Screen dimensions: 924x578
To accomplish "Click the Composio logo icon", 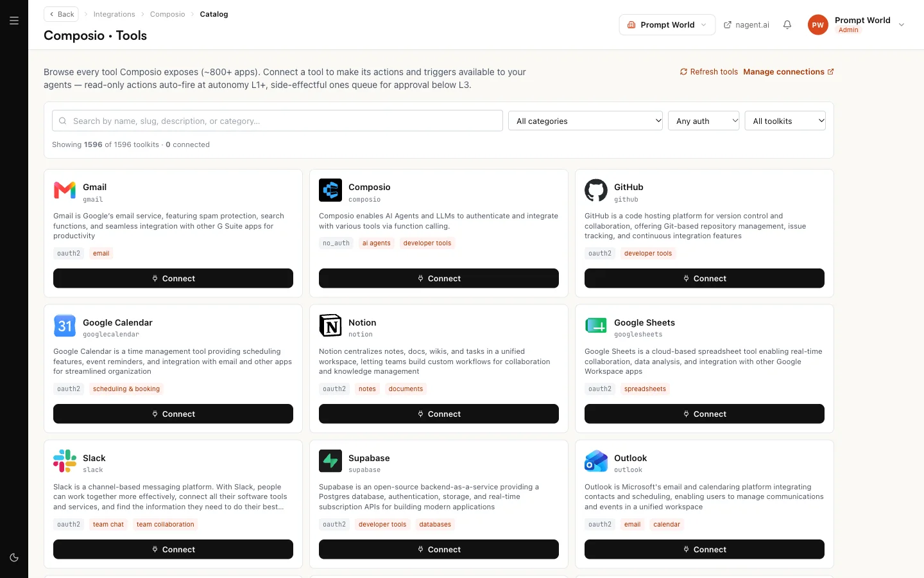I will [330, 190].
